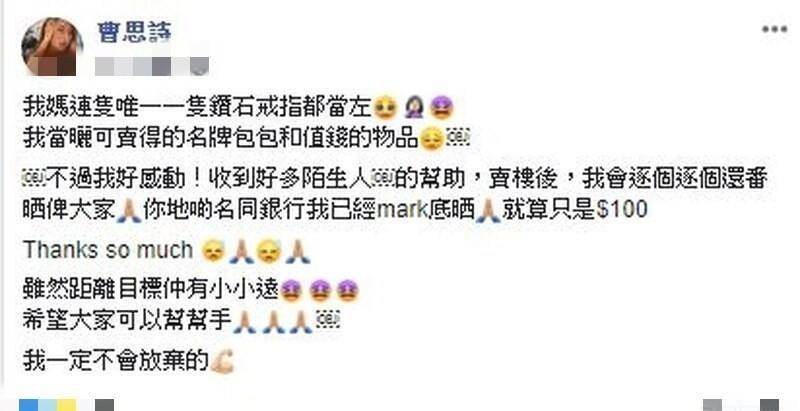Click the first praying hands after 幫幫手

coord(244,322)
